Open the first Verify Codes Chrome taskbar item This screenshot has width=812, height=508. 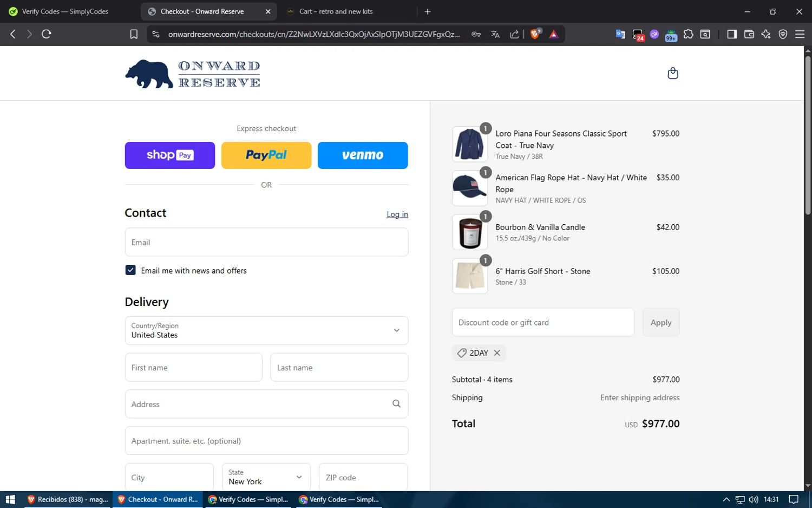(x=248, y=499)
